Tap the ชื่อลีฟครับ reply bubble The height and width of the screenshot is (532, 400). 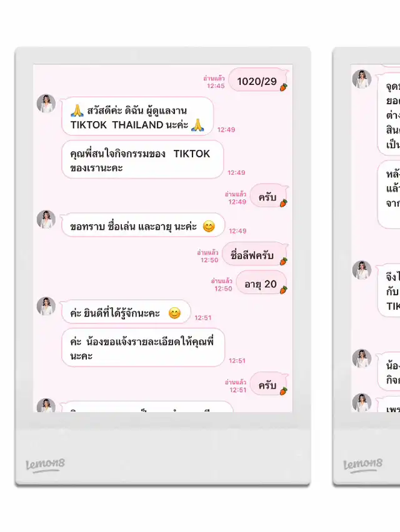254,254
